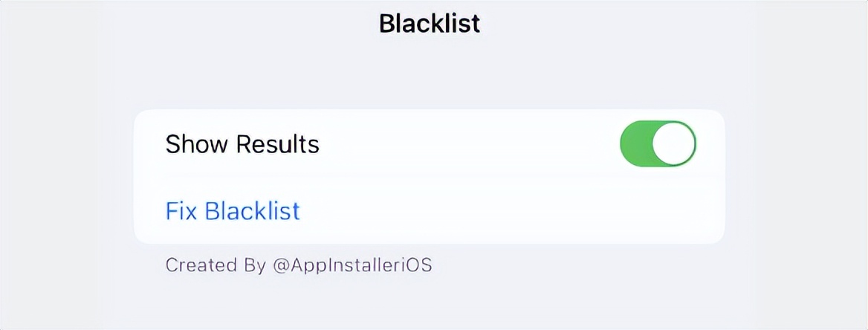Tap the Fix Blacklist link
The height and width of the screenshot is (330, 868).
pos(233,211)
